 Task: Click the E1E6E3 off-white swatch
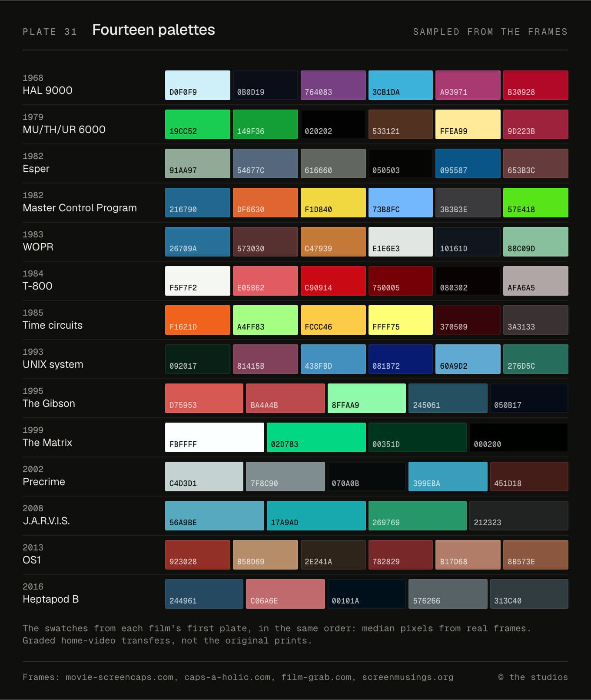[x=401, y=242]
